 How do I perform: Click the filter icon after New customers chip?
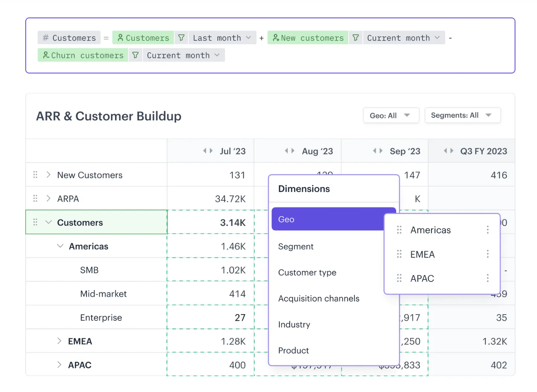point(355,38)
